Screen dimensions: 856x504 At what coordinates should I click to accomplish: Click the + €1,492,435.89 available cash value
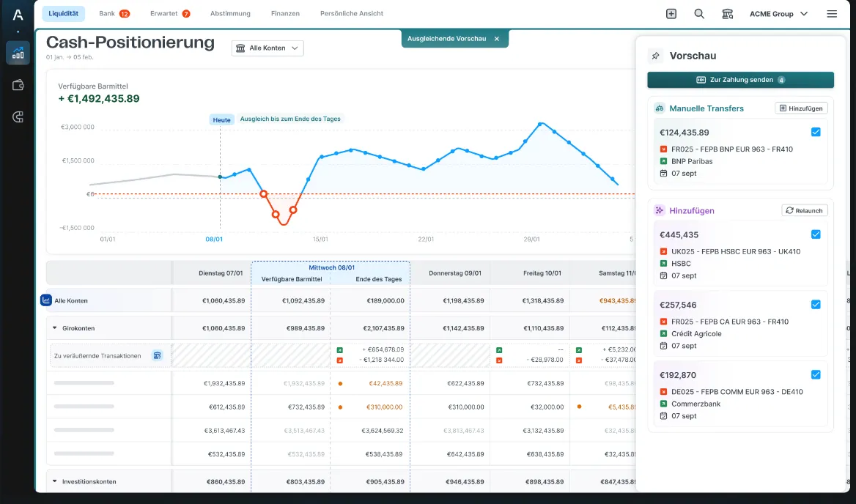click(x=99, y=99)
